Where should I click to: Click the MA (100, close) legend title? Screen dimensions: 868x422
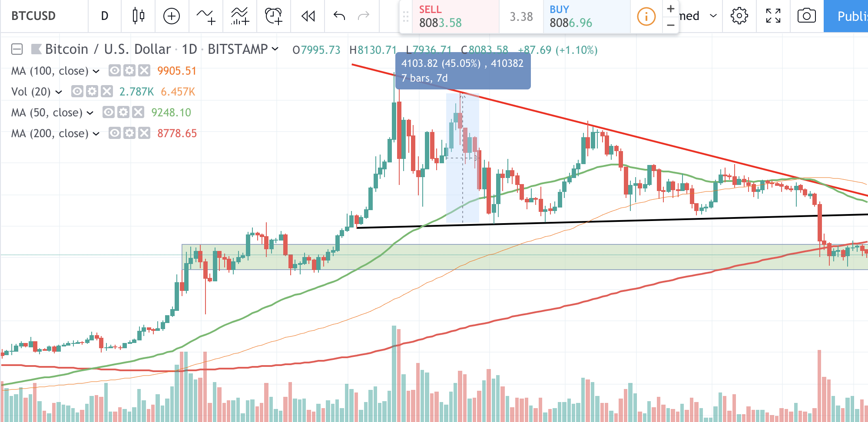tap(50, 71)
